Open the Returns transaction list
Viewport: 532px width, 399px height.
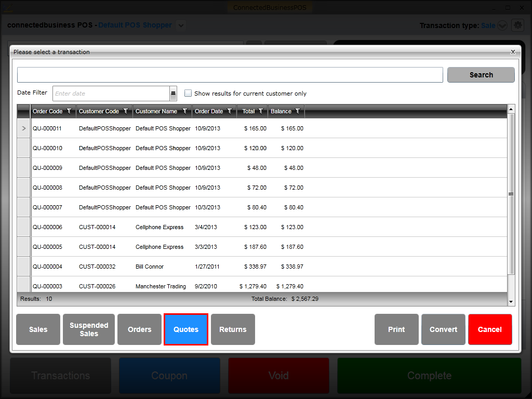(x=233, y=329)
